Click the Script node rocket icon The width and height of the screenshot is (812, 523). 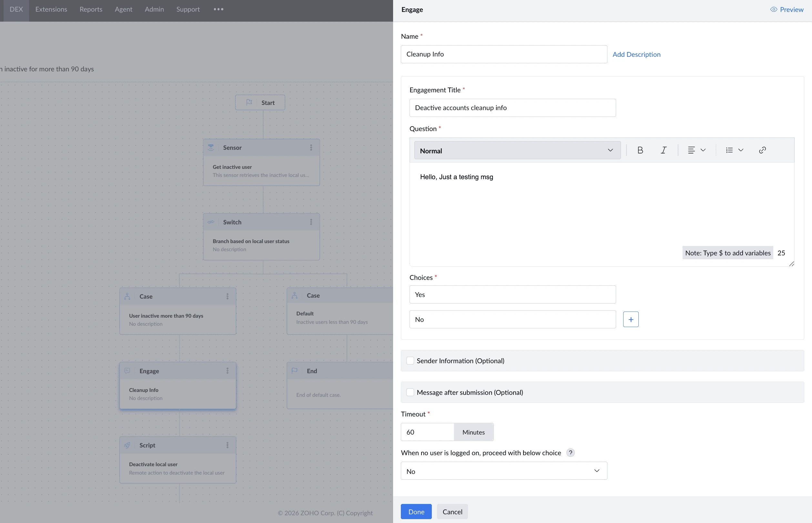(127, 445)
